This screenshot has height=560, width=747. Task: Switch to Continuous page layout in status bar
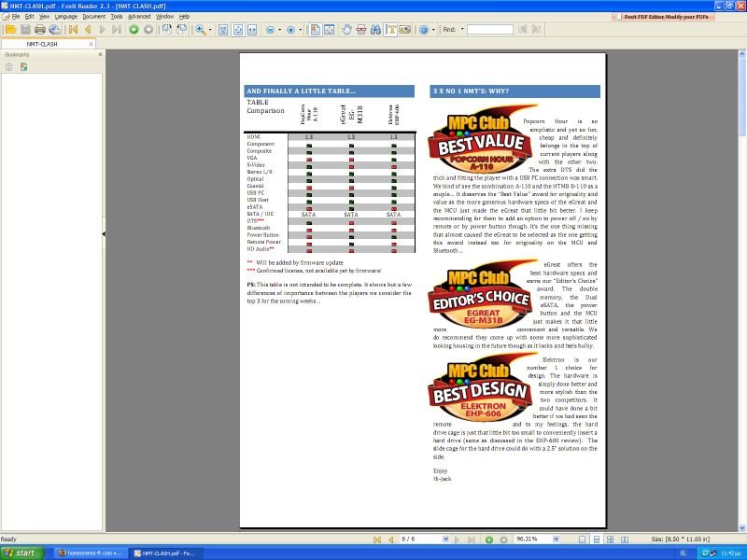tap(596, 539)
